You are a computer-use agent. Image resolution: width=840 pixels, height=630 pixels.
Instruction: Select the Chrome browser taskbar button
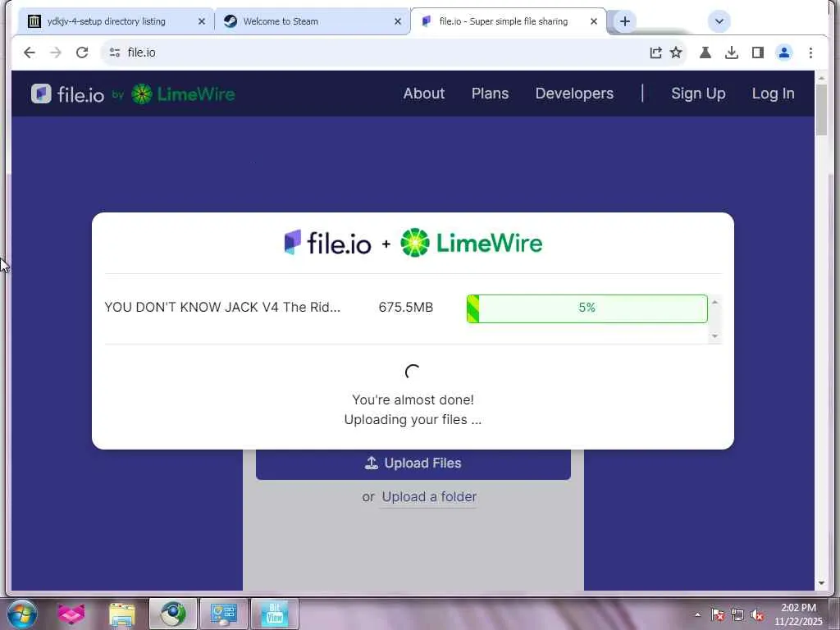(x=172, y=614)
